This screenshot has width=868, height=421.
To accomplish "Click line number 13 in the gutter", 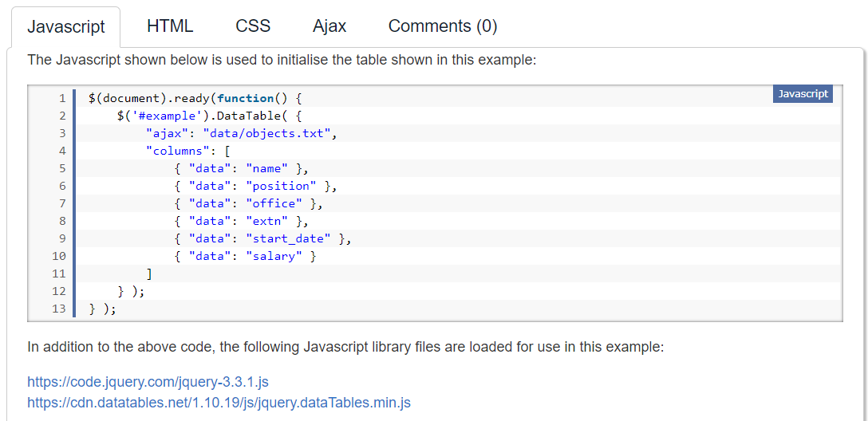I will pyautogui.click(x=58, y=309).
